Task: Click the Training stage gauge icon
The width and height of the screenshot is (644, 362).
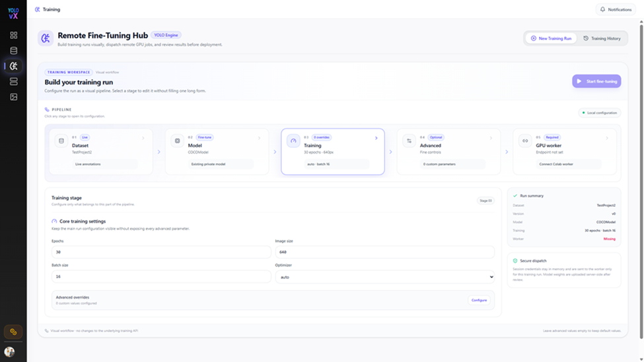Action: [293, 141]
